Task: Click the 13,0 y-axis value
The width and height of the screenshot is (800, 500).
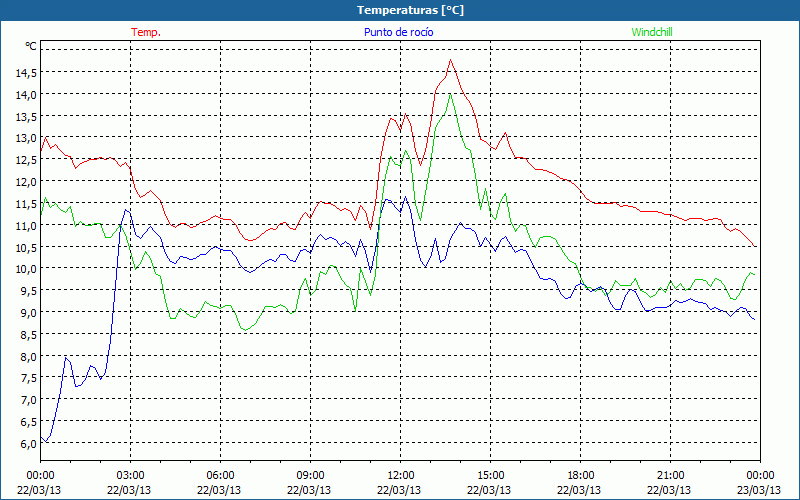Action: tap(26, 138)
